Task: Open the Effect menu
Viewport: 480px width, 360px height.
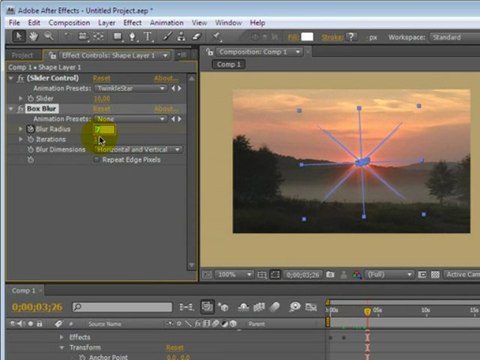Action: pos(133,23)
